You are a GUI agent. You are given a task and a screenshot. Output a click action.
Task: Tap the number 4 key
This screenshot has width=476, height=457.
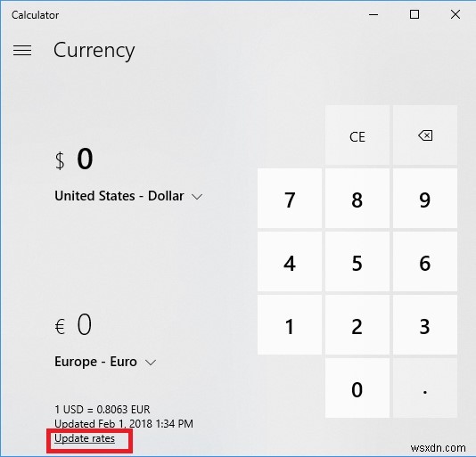290,262
